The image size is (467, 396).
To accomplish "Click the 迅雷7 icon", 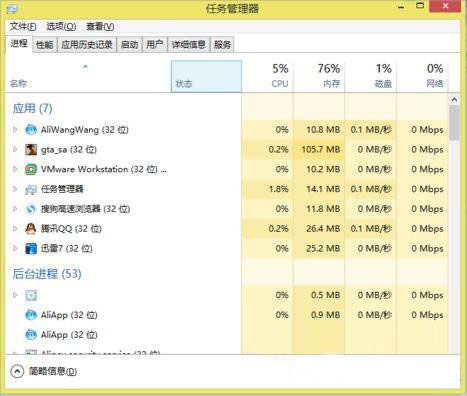I will [31, 248].
